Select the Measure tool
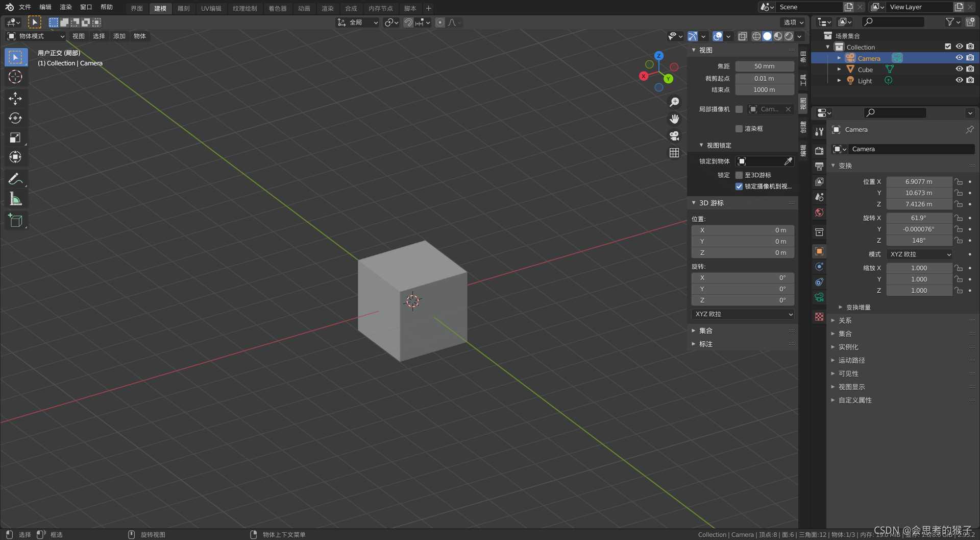Screen dimensions: 980x540 [15, 199]
